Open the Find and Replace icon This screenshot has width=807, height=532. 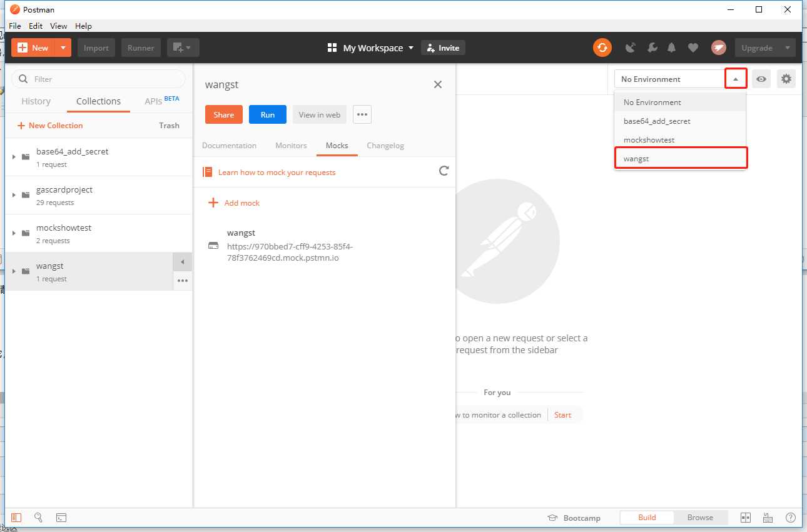pyautogui.click(x=38, y=518)
